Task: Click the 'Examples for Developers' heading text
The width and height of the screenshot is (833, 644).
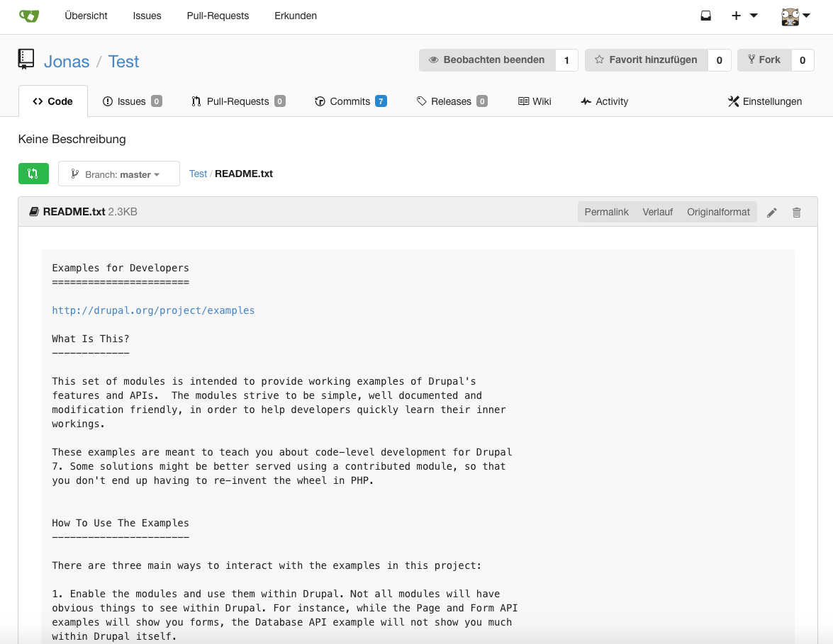Action: coord(121,268)
